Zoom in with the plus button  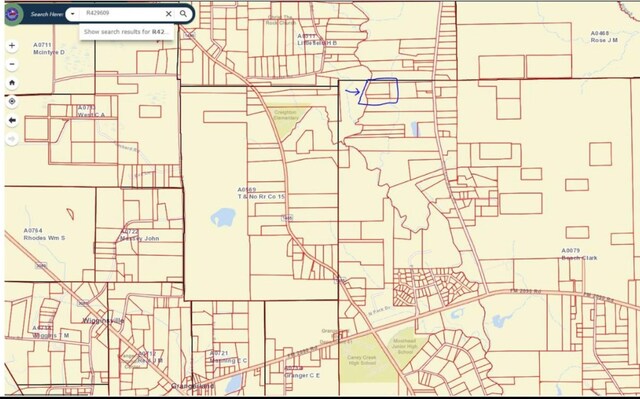tap(12, 46)
